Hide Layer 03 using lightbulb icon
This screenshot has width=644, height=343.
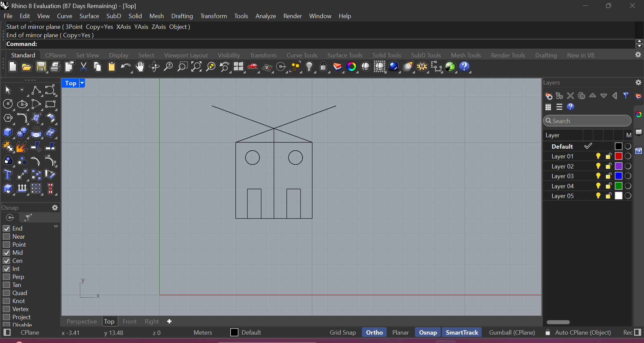(598, 176)
